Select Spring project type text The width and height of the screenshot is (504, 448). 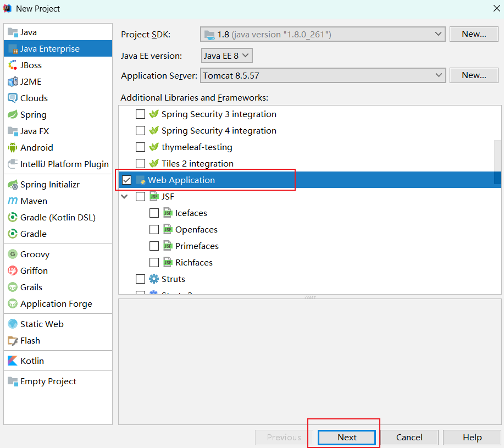coord(34,115)
